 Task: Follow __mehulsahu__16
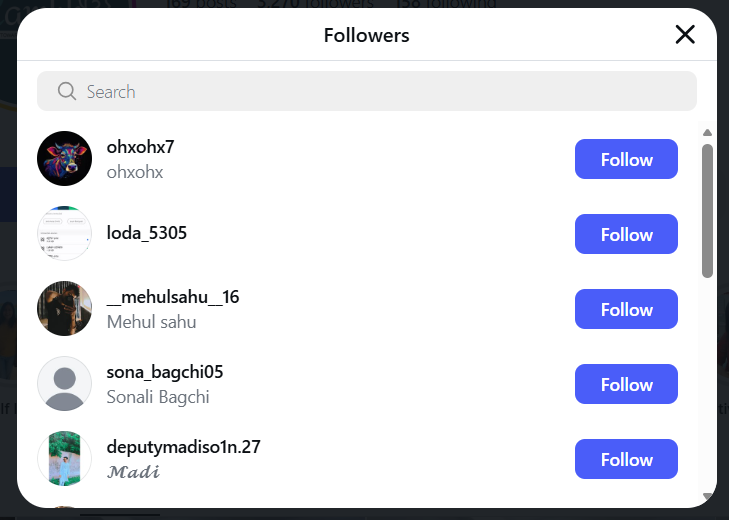(626, 309)
